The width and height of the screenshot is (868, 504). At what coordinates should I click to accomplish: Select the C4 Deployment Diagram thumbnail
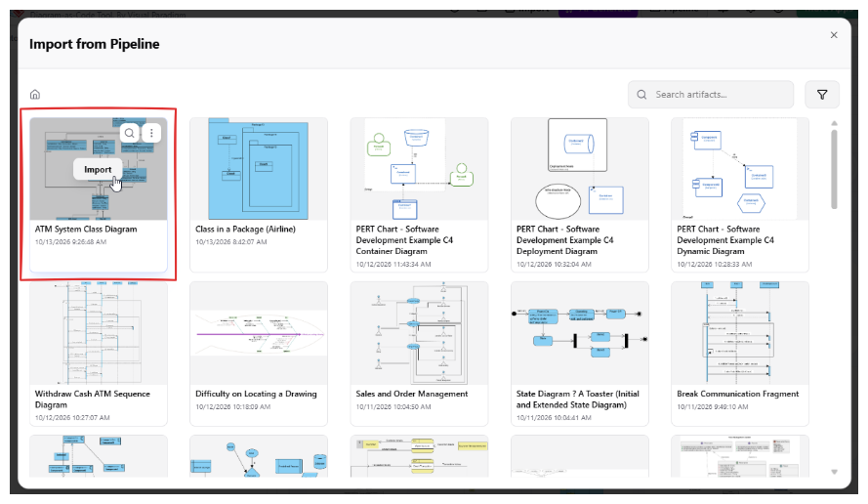[580, 169]
